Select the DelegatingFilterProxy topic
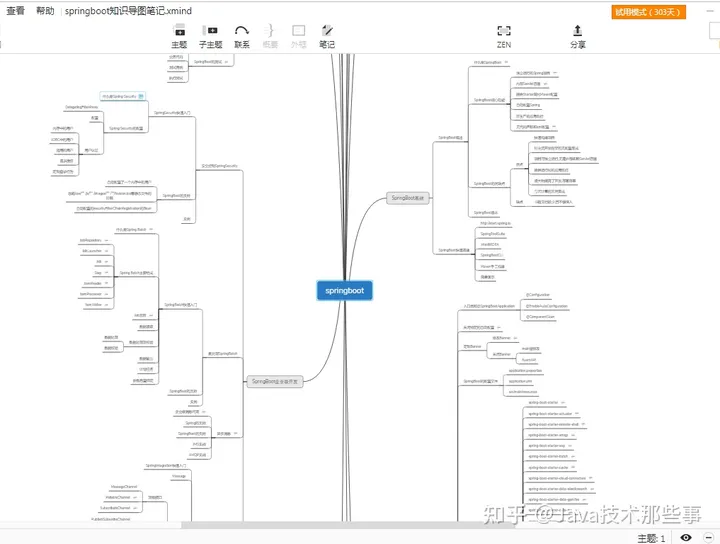Viewport: 720px width, 544px height. (81, 107)
